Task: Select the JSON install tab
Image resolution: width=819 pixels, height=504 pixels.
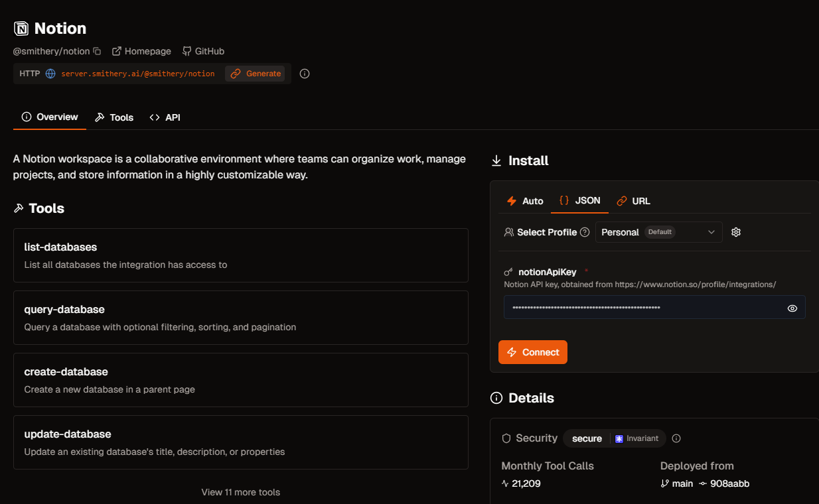Action: click(580, 200)
